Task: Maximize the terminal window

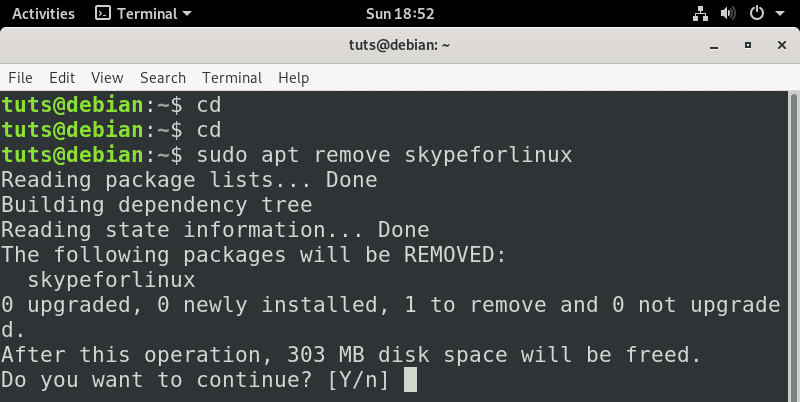Action: pos(747,45)
